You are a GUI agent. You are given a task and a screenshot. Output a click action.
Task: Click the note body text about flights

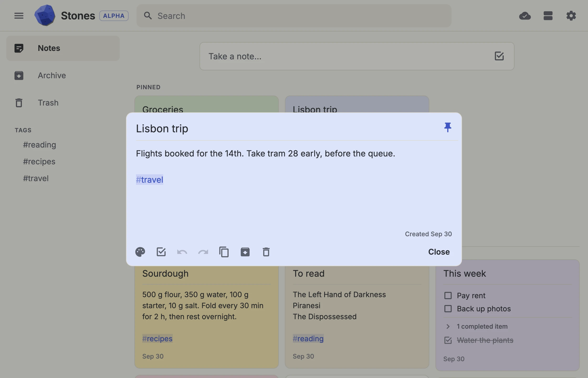[265, 154]
